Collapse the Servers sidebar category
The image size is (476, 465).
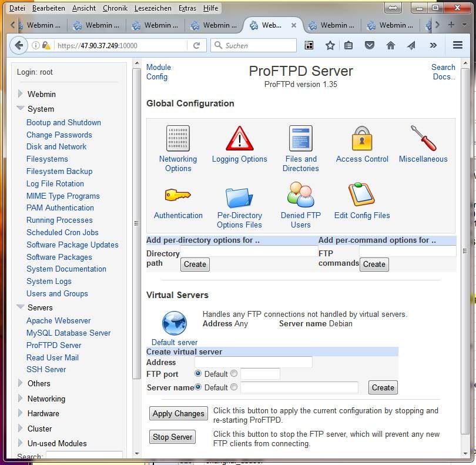click(21, 306)
